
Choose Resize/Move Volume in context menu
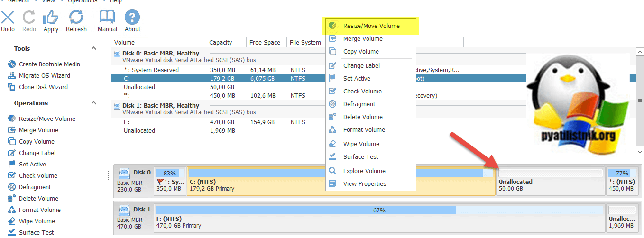371,26
